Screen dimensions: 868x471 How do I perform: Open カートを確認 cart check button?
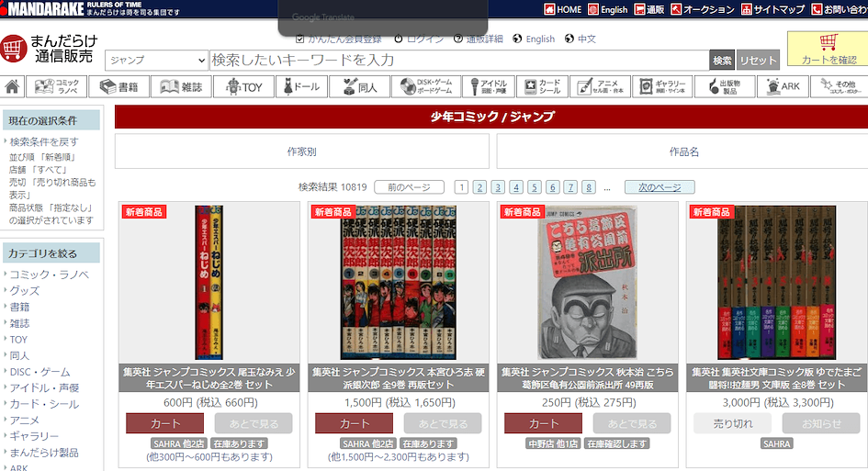click(x=829, y=49)
